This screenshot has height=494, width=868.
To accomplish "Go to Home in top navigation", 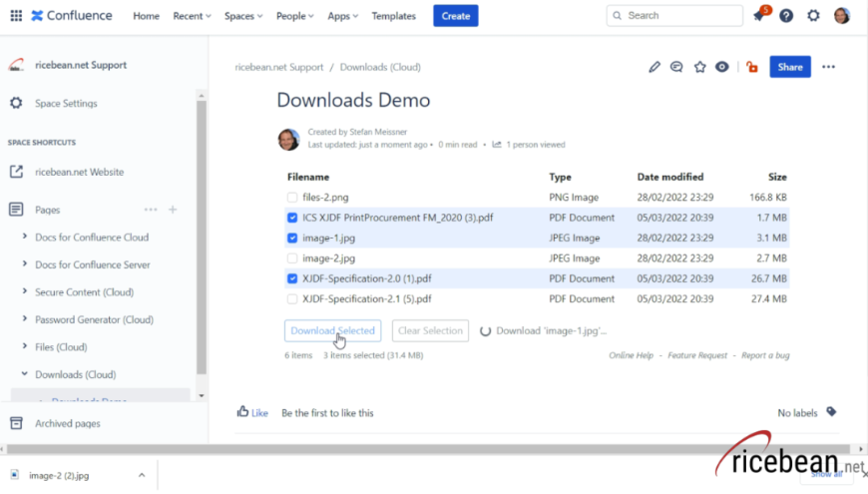I will (x=146, y=16).
